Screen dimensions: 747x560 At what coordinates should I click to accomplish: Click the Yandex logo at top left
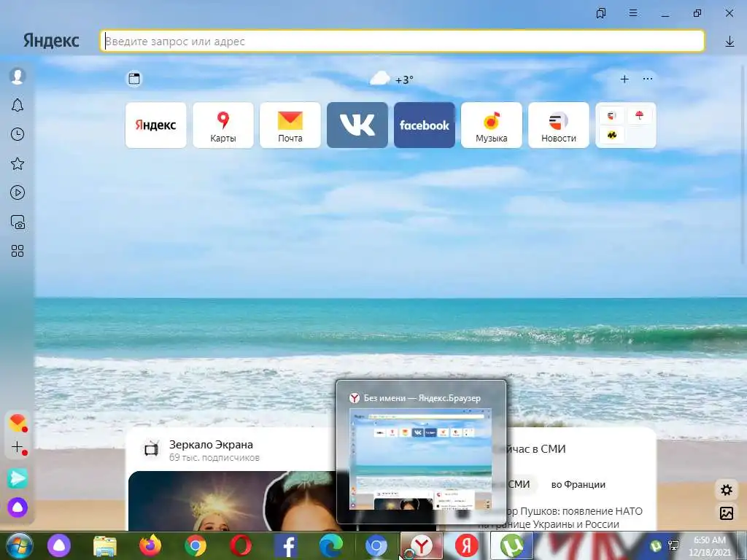(x=51, y=41)
